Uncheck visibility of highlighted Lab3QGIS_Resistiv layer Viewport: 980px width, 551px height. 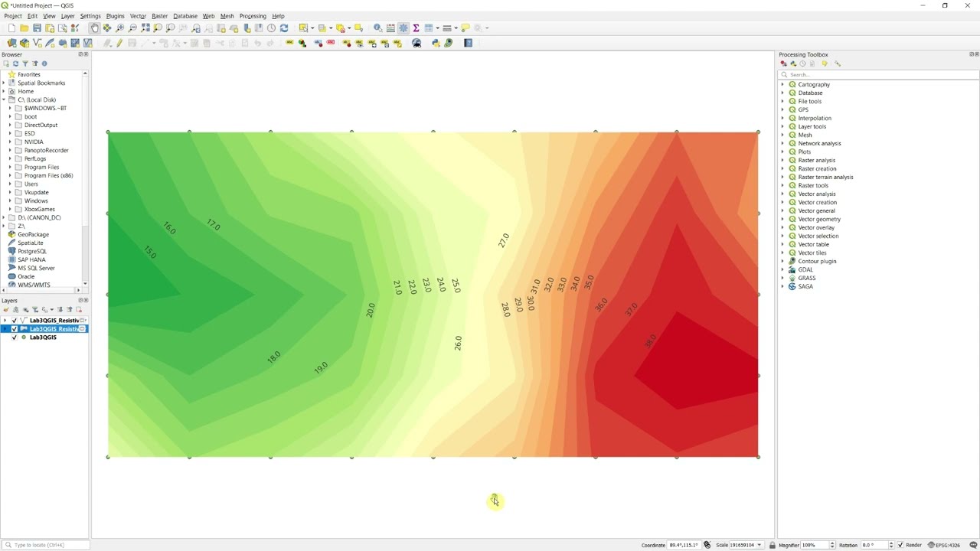pyautogui.click(x=14, y=328)
